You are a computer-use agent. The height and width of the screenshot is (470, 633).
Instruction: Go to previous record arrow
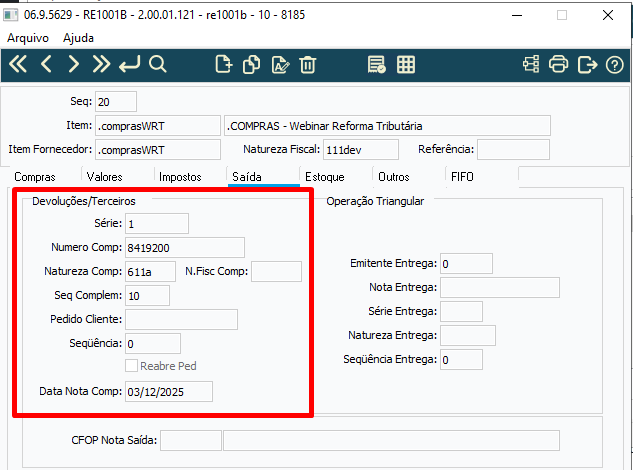coord(46,64)
